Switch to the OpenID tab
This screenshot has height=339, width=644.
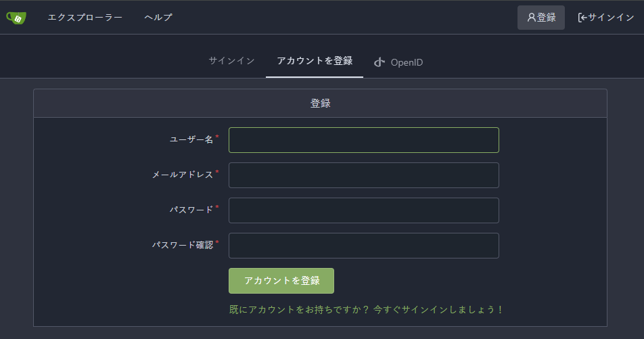pyautogui.click(x=398, y=62)
